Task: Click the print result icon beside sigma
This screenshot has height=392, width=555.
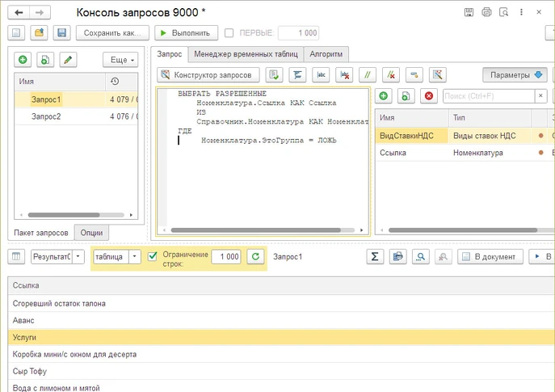Action: pos(397,257)
